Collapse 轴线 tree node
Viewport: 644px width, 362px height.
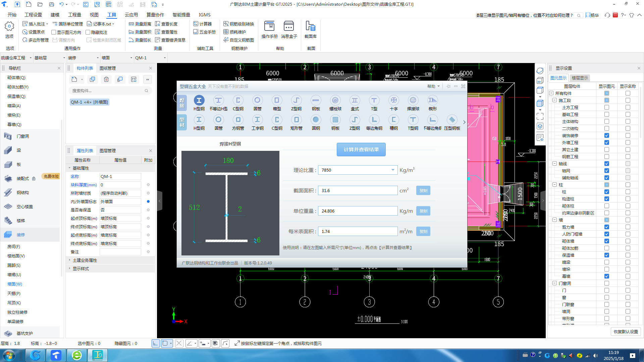(555, 164)
